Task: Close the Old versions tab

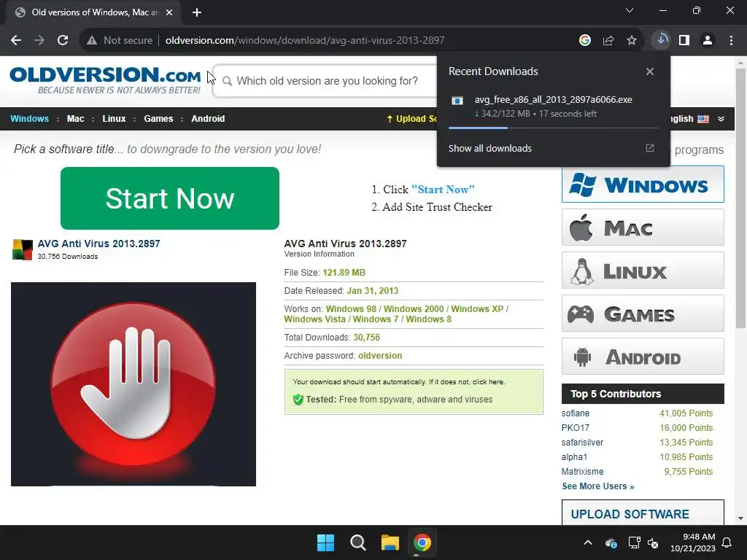Action: [169, 12]
